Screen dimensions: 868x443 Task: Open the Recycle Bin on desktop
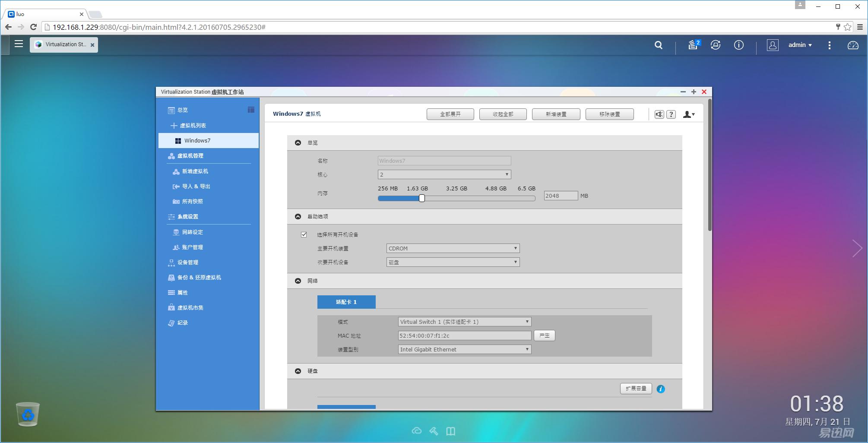(28, 414)
